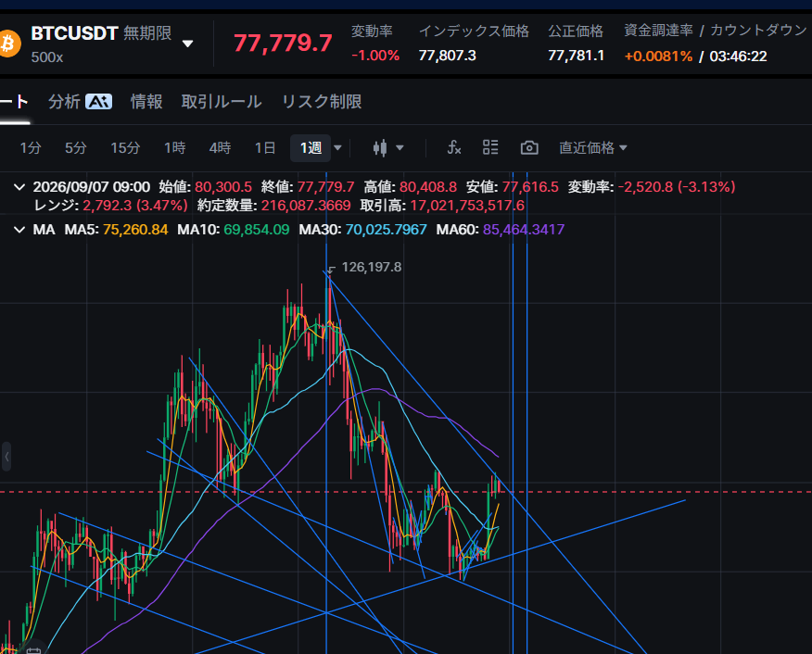This screenshot has width=812, height=654.
Task: Click the last price 77,779.7
Action: (x=283, y=43)
